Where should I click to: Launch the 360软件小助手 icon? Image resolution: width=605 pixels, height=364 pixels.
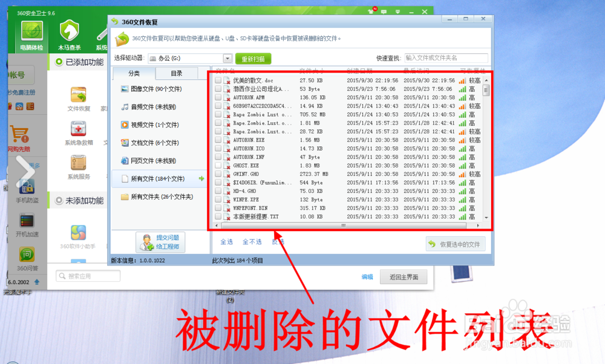pos(78,237)
